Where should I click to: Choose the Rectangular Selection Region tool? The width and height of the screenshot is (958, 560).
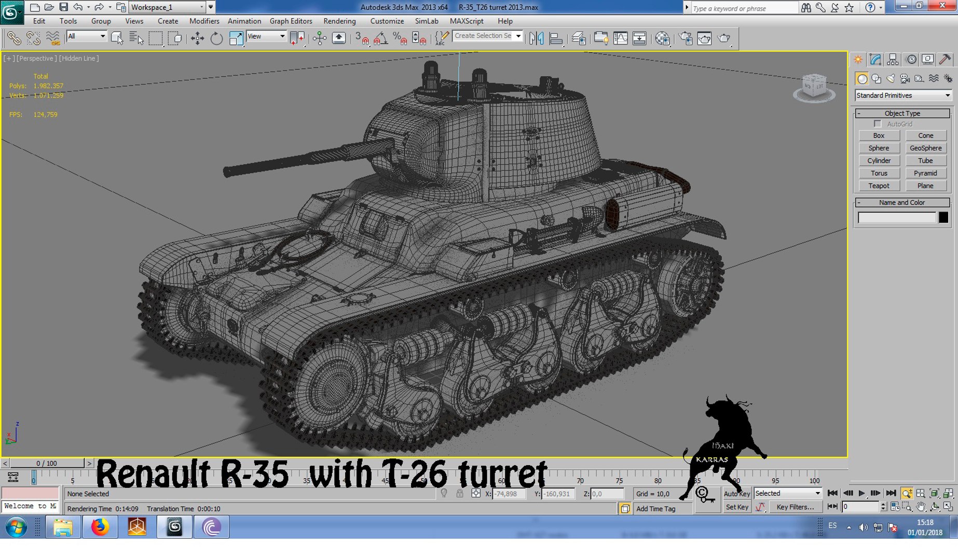155,38
